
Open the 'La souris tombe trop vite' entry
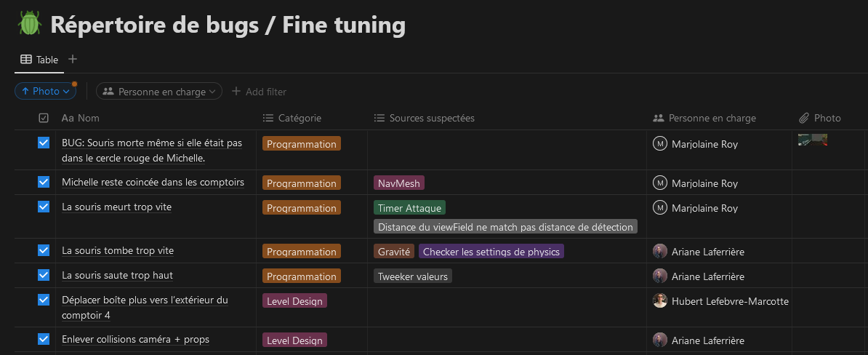click(118, 250)
